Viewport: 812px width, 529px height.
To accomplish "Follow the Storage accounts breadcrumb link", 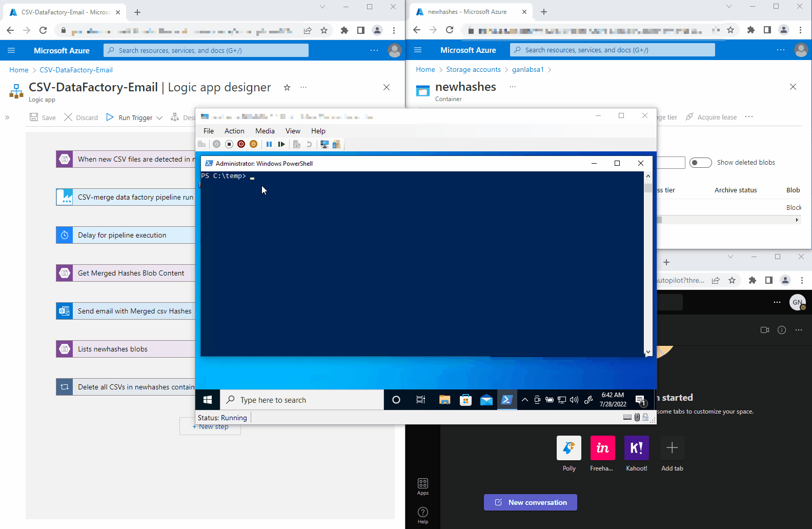I will coord(473,70).
